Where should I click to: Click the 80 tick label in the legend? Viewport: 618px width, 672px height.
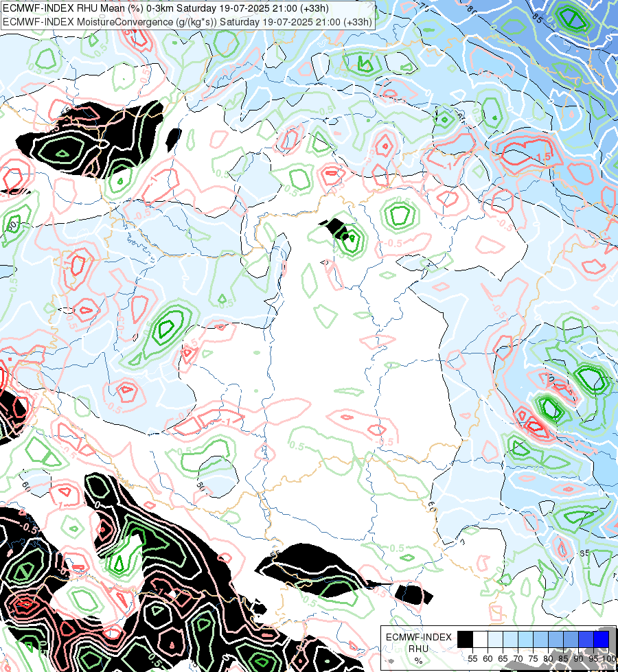coord(548,659)
